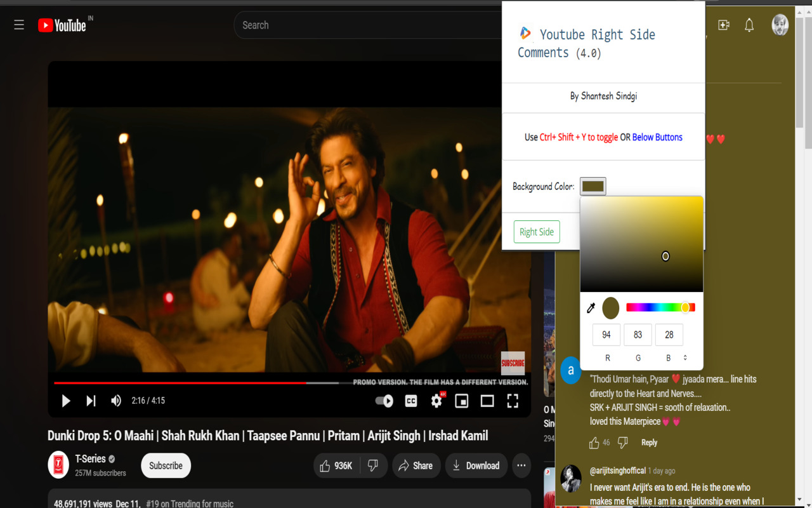
Task: Click the 'Ctrl+ Shift + Y to toggle' text
Action: pyautogui.click(x=579, y=137)
